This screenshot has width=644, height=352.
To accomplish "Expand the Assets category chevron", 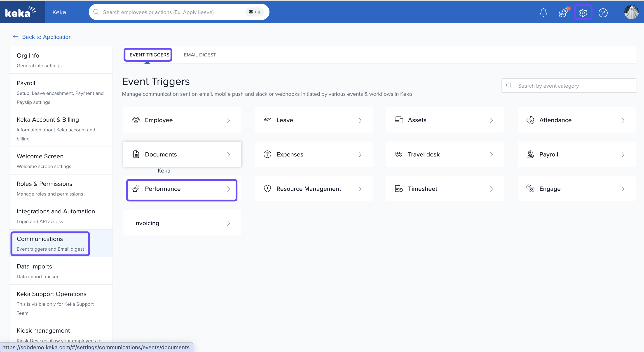I will point(492,120).
